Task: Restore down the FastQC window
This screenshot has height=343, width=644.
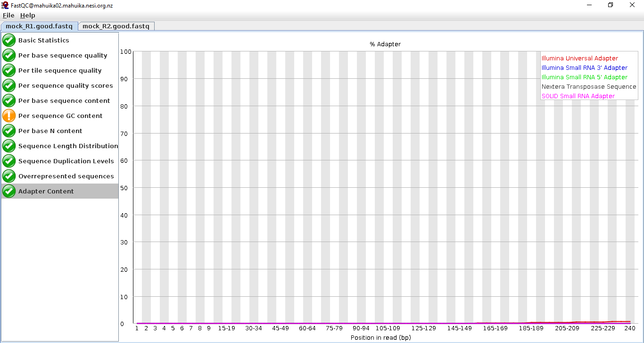Action: pyautogui.click(x=611, y=5)
